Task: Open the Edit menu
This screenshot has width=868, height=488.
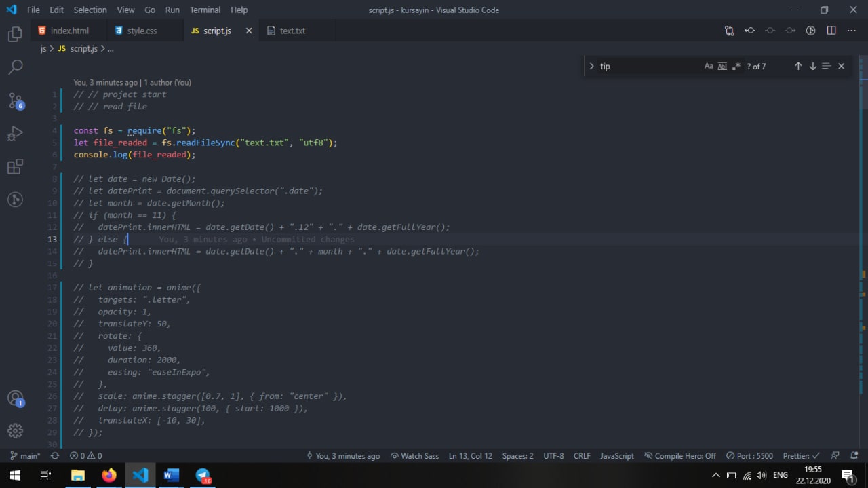Action: coord(57,10)
